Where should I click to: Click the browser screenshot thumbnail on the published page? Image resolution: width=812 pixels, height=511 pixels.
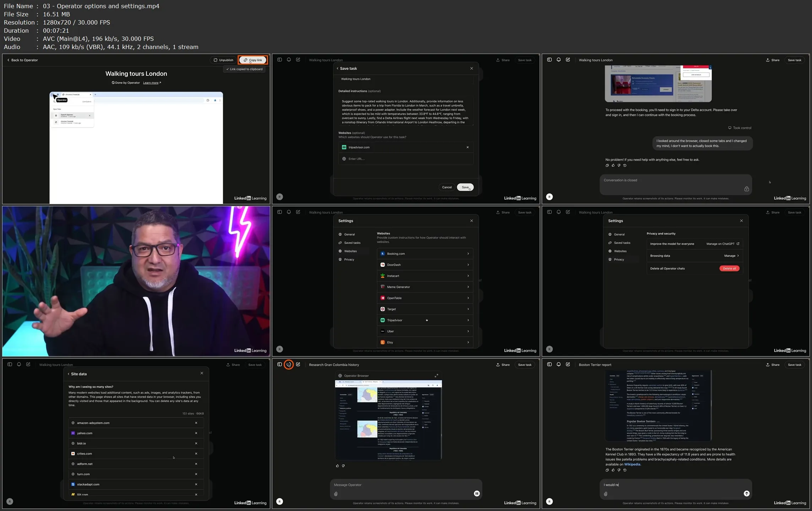tap(136, 147)
